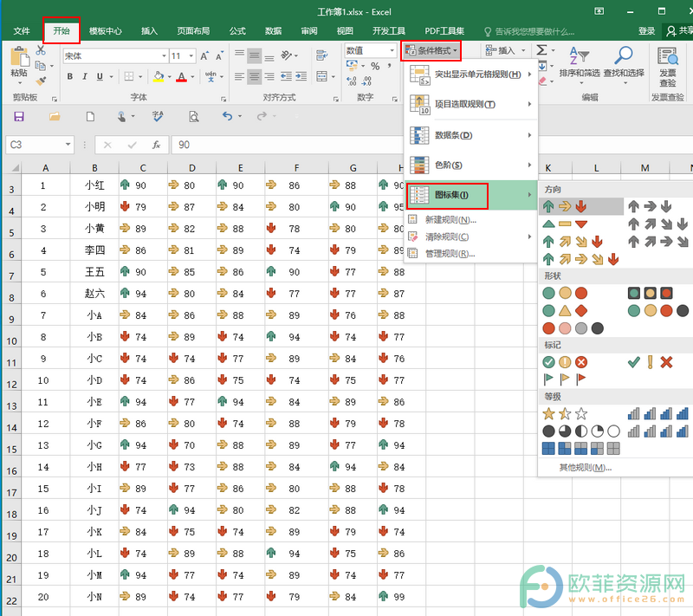The height and width of the screenshot is (616, 693).
Task: Open Find and Select (查找和选择)
Action: pos(624,65)
